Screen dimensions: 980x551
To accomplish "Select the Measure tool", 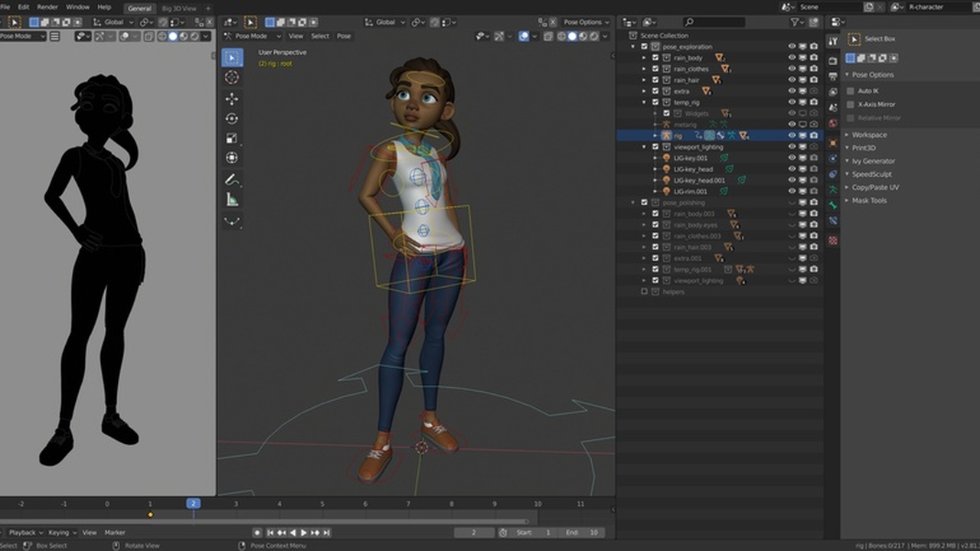I will (x=233, y=200).
